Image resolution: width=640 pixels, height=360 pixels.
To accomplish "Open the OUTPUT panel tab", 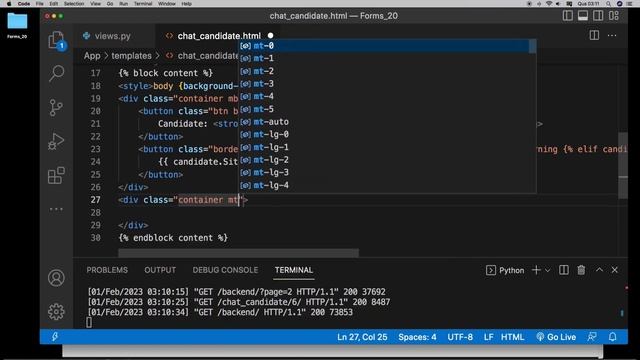I will pyautogui.click(x=160, y=270).
